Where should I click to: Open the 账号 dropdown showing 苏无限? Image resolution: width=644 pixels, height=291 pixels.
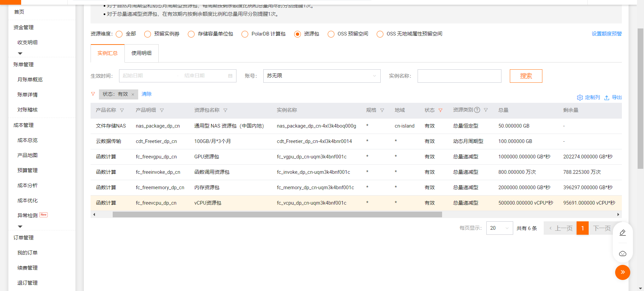[x=322, y=76]
